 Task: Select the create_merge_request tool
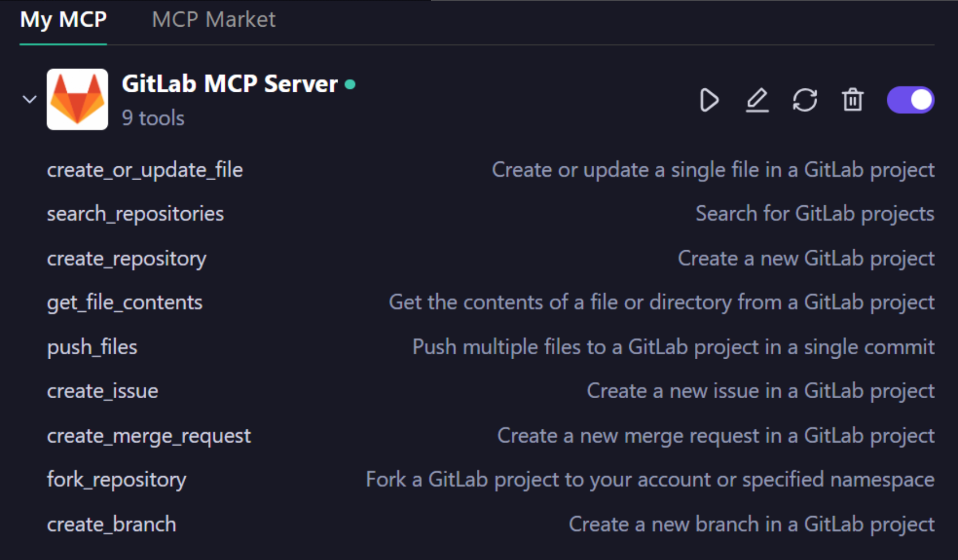click(x=149, y=436)
